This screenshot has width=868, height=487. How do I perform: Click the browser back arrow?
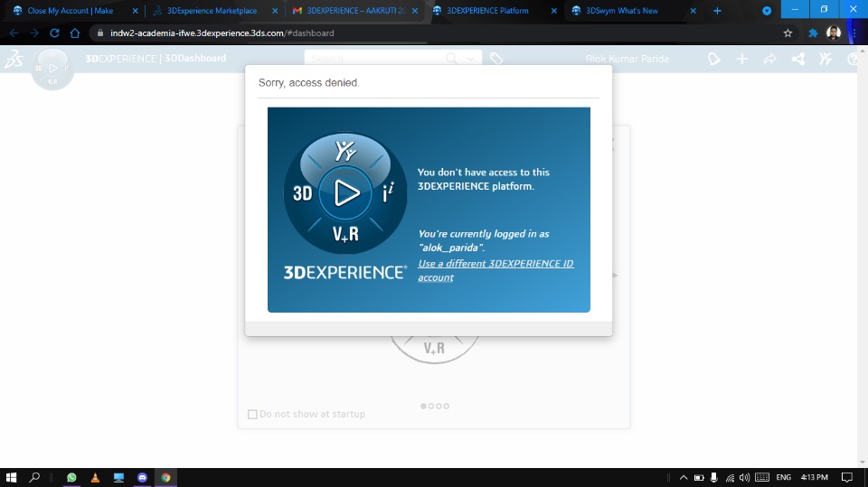point(14,33)
